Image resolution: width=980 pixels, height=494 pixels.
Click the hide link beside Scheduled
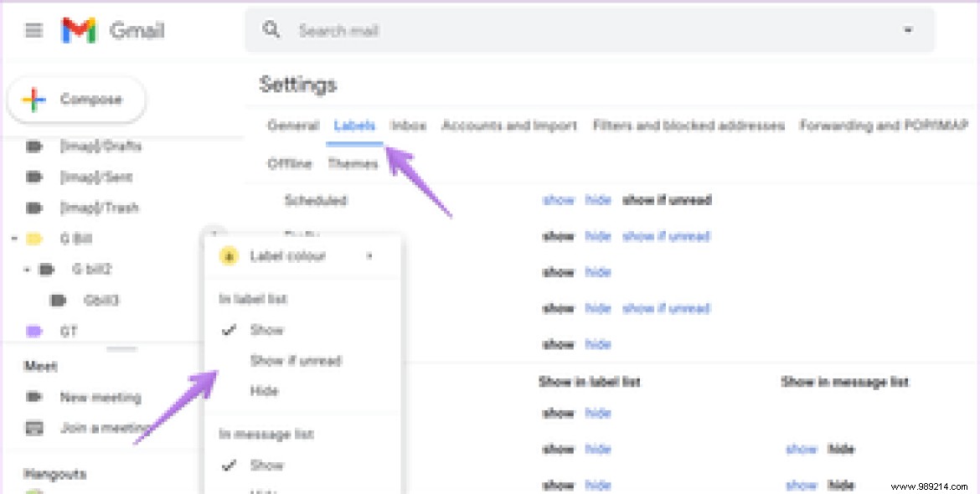tap(598, 200)
